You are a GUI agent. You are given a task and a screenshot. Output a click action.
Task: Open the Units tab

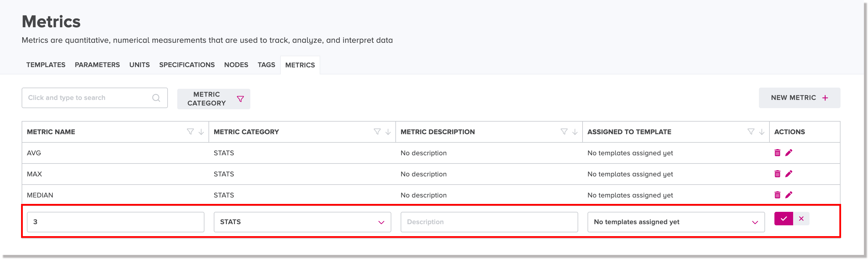[139, 65]
